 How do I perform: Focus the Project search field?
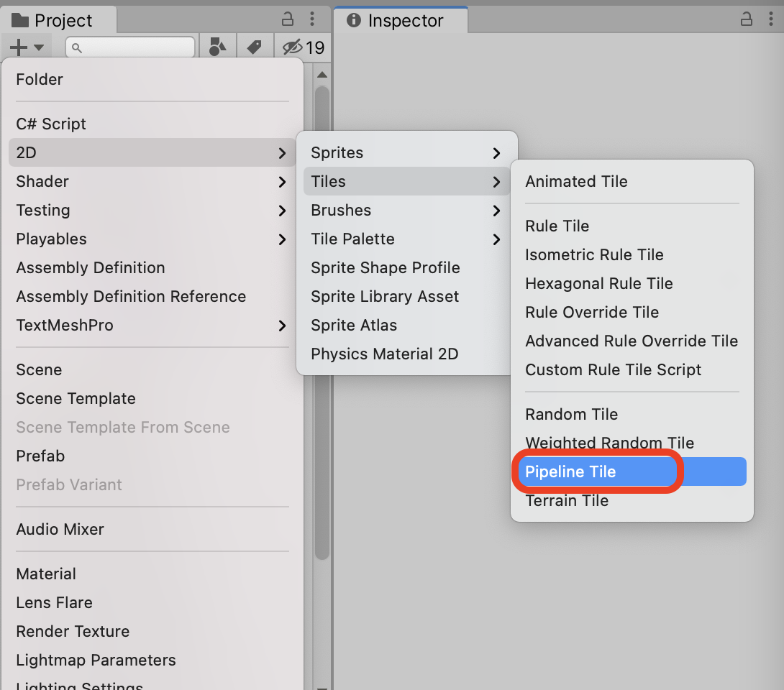(x=130, y=48)
